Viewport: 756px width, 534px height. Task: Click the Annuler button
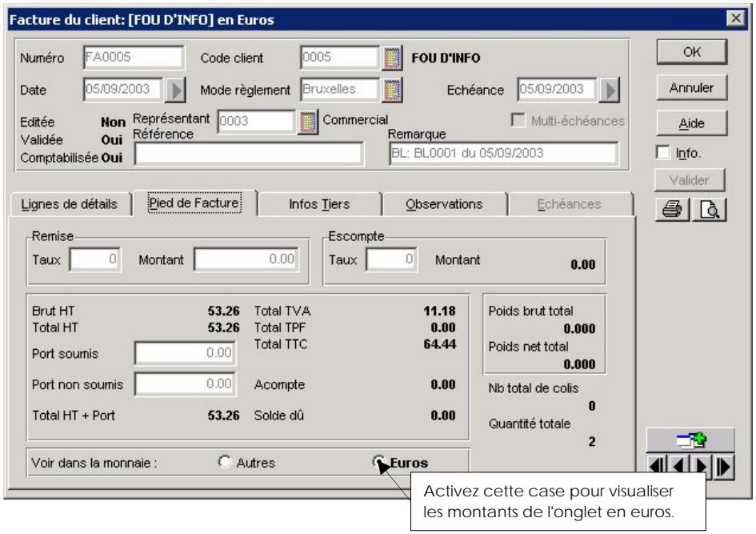[x=692, y=88]
